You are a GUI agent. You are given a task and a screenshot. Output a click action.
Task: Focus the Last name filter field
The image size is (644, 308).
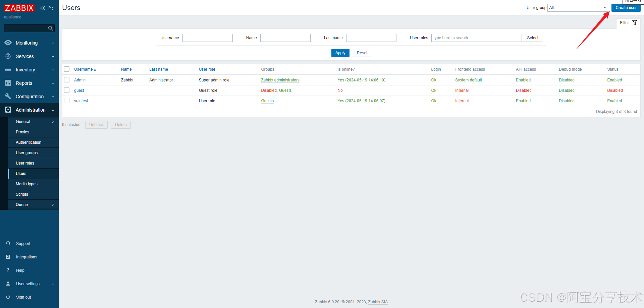pyautogui.click(x=371, y=38)
